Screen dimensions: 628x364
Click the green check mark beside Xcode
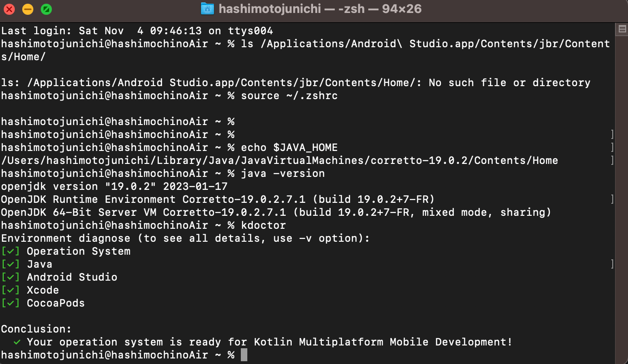[x=11, y=290]
